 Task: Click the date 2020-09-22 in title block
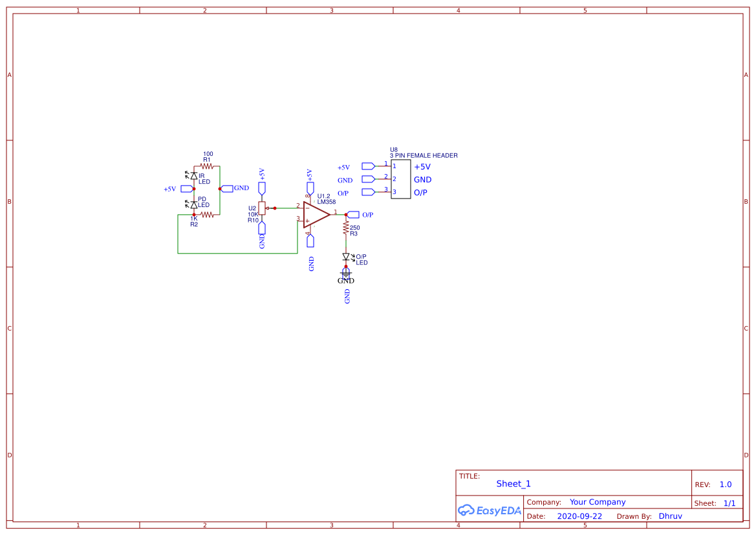click(579, 516)
